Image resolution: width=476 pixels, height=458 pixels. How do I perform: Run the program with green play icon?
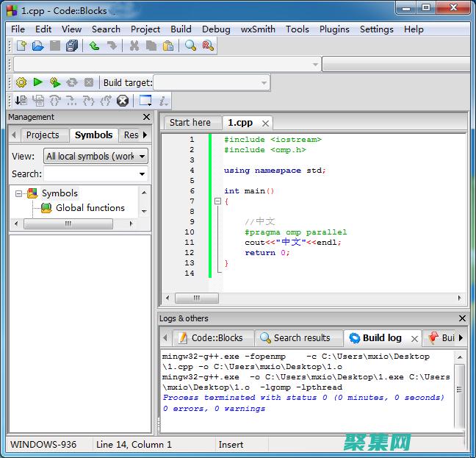coord(37,82)
